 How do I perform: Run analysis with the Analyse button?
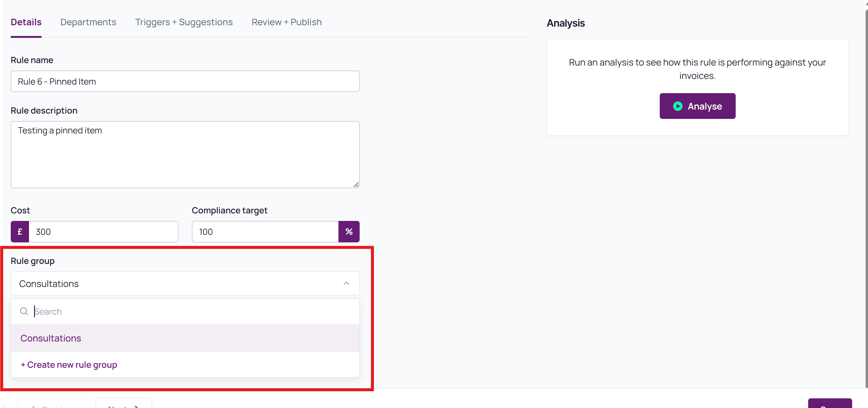click(698, 106)
